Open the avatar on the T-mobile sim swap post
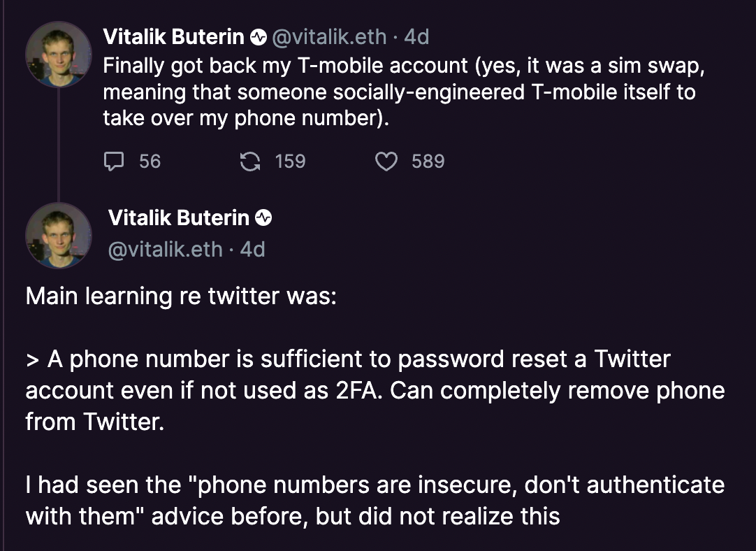Viewport: 756px width, 551px height. [x=58, y=55]
